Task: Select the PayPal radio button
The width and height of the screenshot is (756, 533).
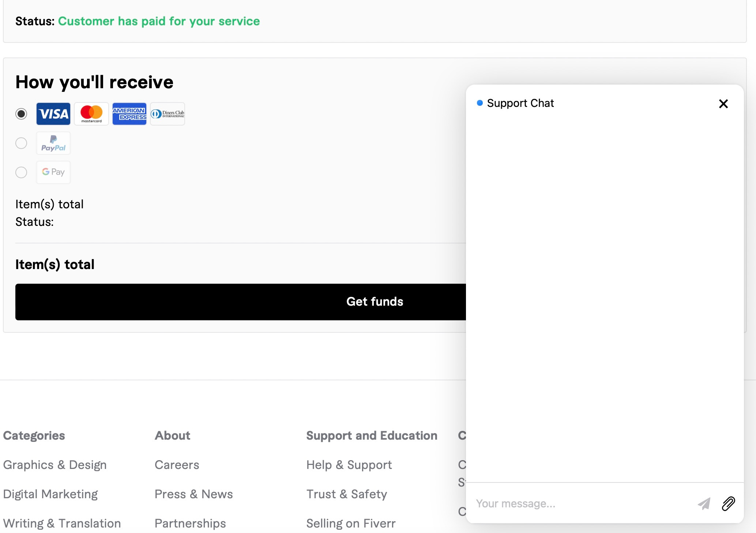Action: coord(21,143)
